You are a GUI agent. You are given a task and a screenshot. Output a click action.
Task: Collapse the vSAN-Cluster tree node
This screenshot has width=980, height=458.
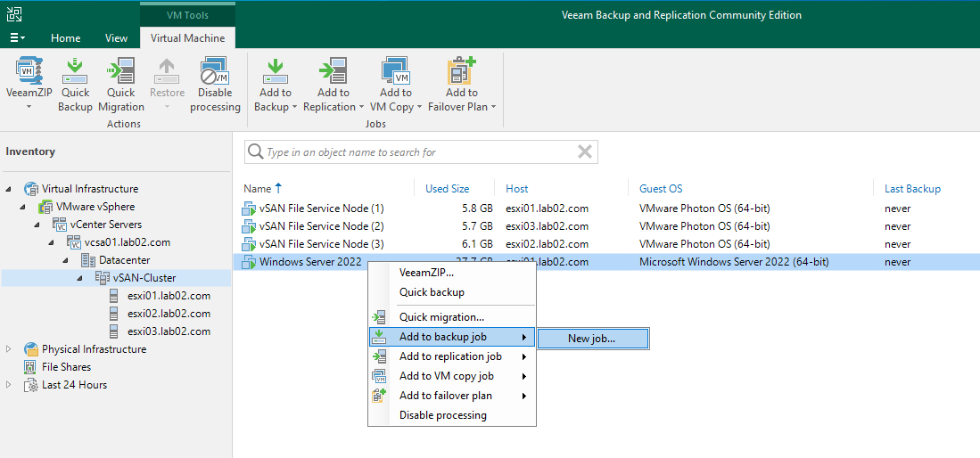click(80, 277)
